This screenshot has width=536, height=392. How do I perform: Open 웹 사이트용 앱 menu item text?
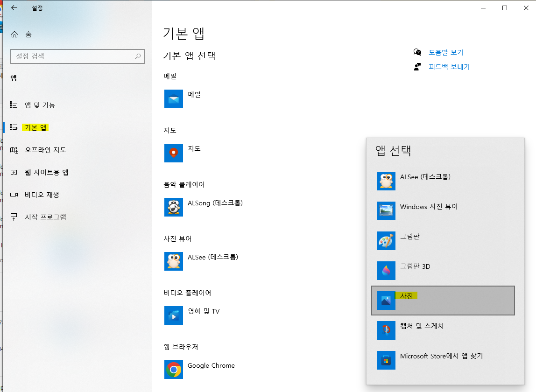47,172
